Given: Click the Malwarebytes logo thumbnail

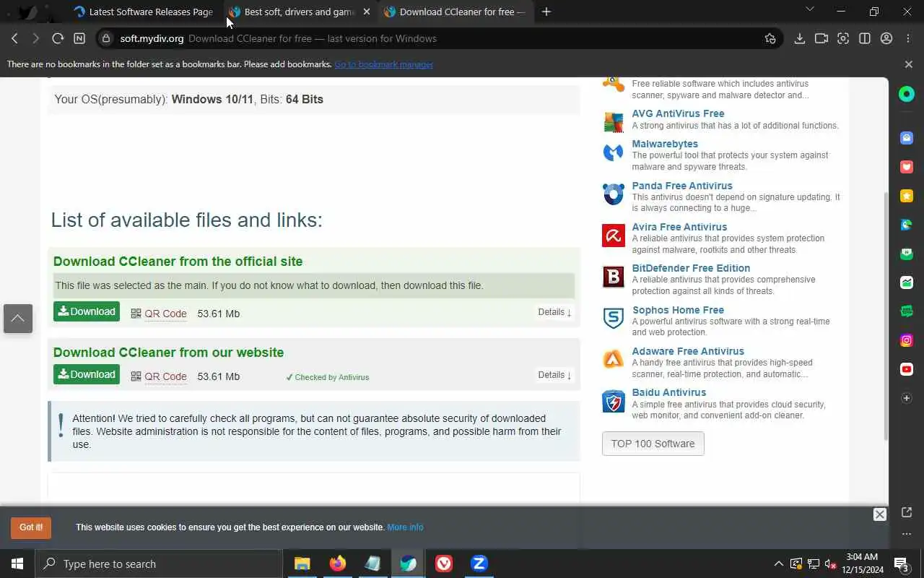Looking at the screenshot, I should coord(614,152).
